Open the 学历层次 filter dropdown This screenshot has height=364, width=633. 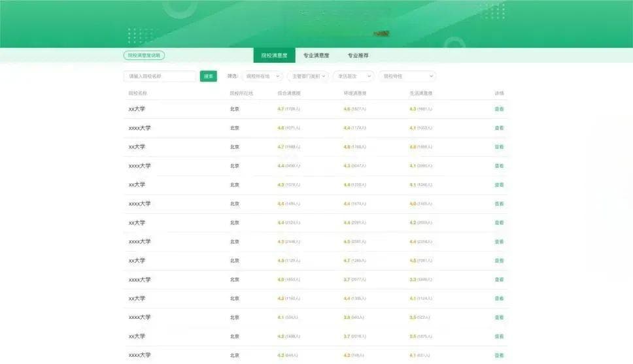coord(354,76)
